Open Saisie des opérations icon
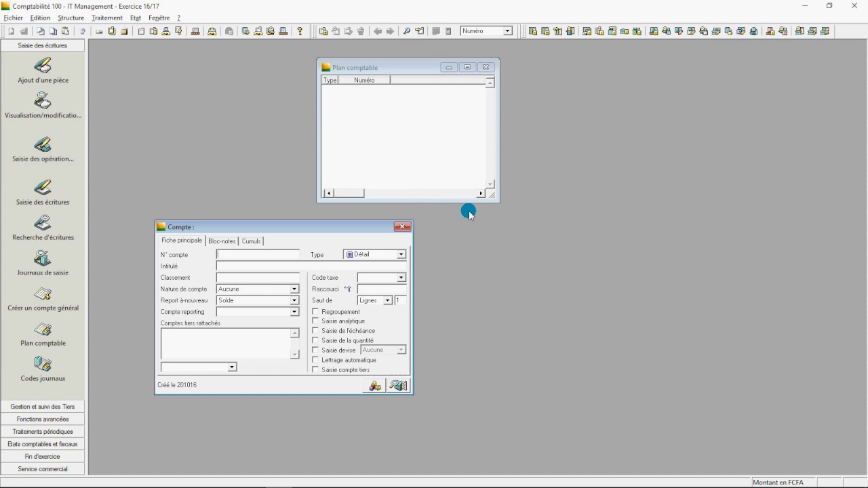868x488 pixels. tap(43, 144)
